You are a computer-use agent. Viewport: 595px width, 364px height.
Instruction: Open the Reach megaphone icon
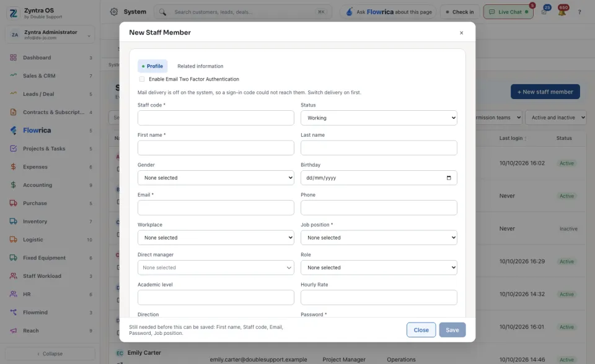13,331
